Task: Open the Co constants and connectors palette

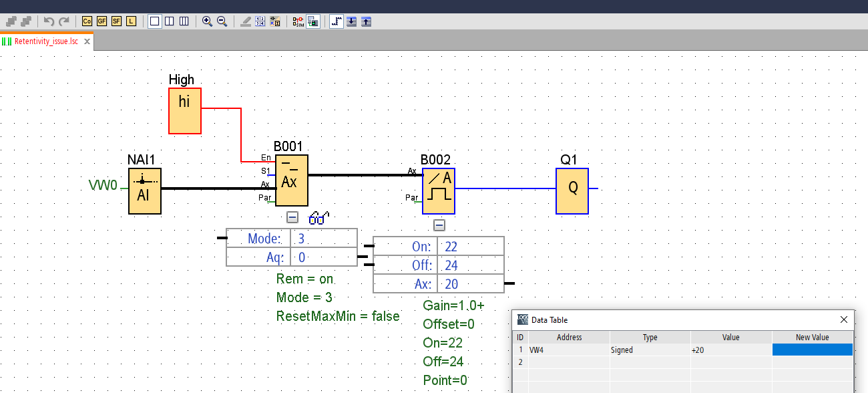Action: [x=87, y=21]
